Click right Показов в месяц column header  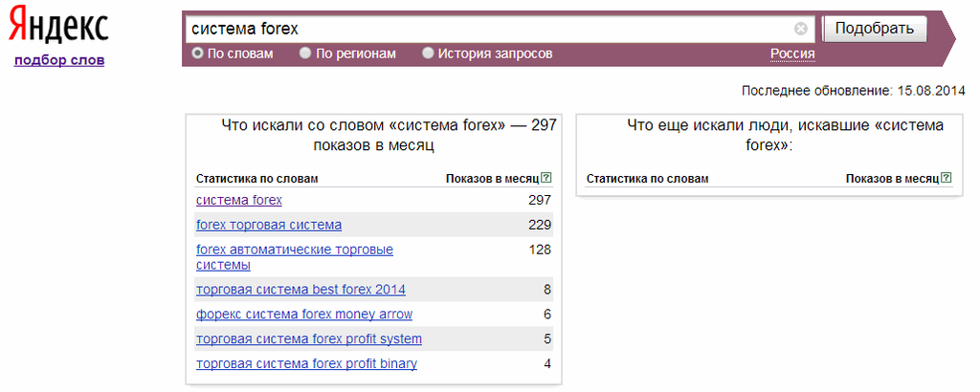pyautogui.click(x=893, y=179)
